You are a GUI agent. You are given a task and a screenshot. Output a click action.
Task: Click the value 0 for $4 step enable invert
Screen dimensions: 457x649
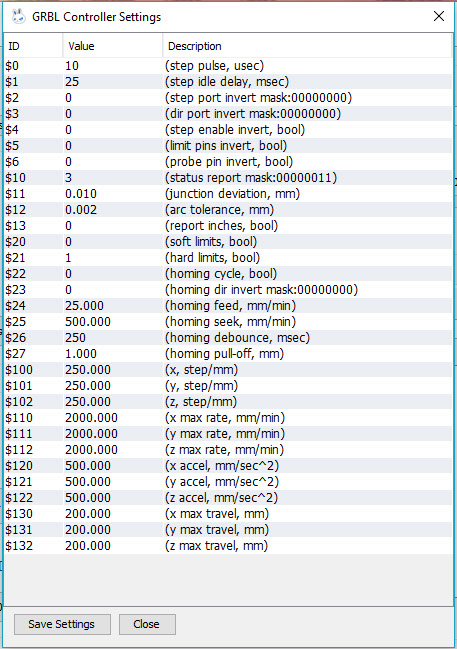pyautogui.click(x=68, y=130)
